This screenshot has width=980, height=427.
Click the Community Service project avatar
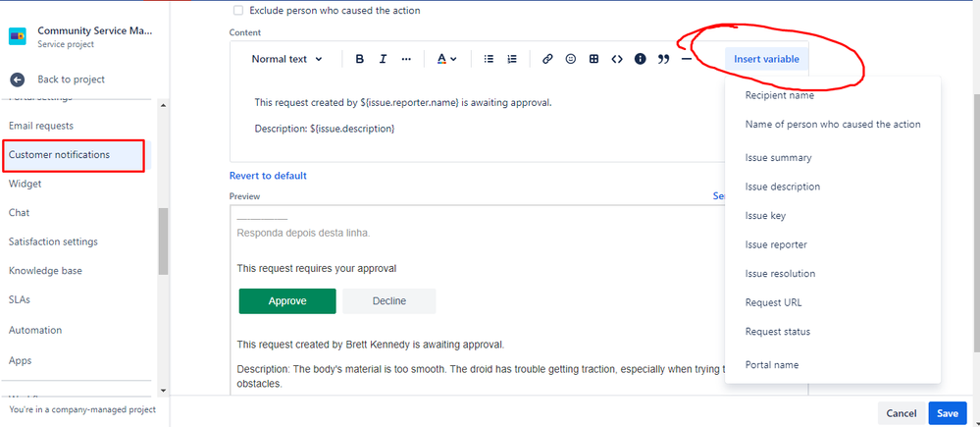point(17,36)
